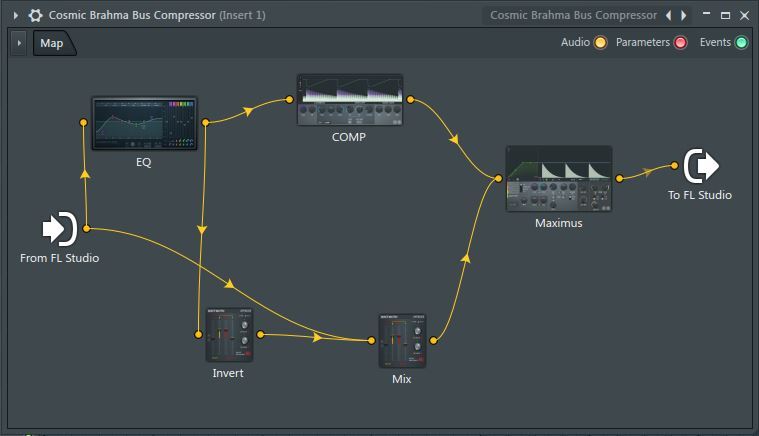Open the COMP plugin thumbnail
This screenshot has width=759, height=436.
(x=349, y=100)
